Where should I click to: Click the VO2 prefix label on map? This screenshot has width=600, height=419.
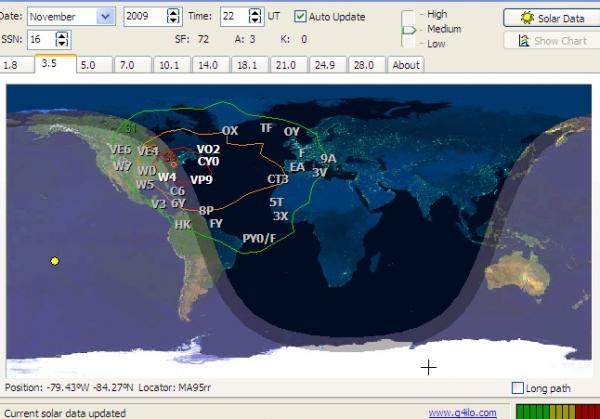[x=208, y=149]
